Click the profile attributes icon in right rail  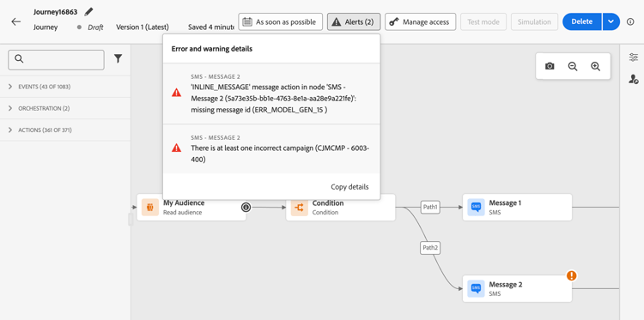point(634,79)
